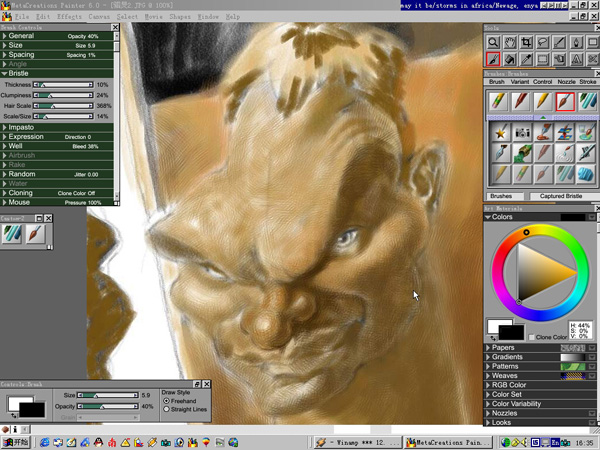Pick the blue eraser block brush
This screenshot has height=450, width=600.
pos(585,174)
